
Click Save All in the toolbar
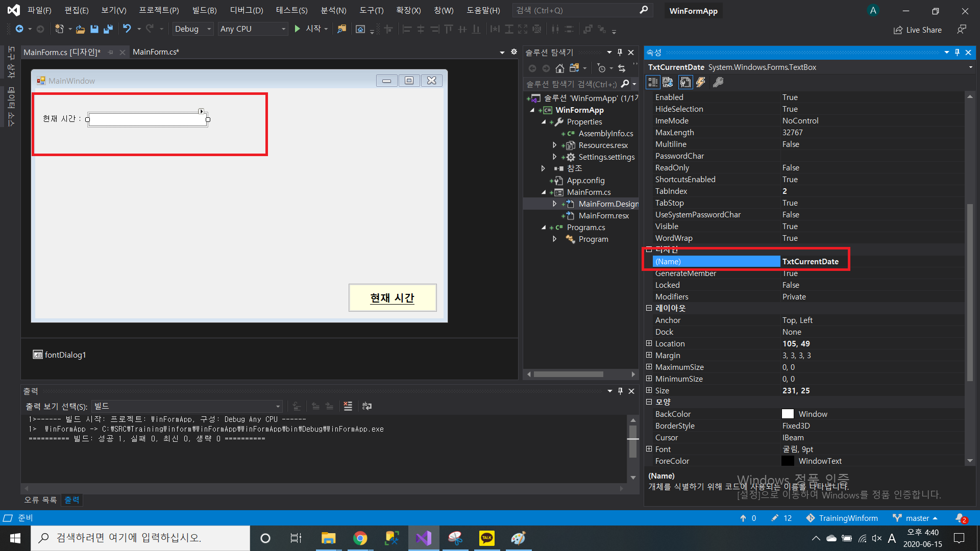coord(108,29)
